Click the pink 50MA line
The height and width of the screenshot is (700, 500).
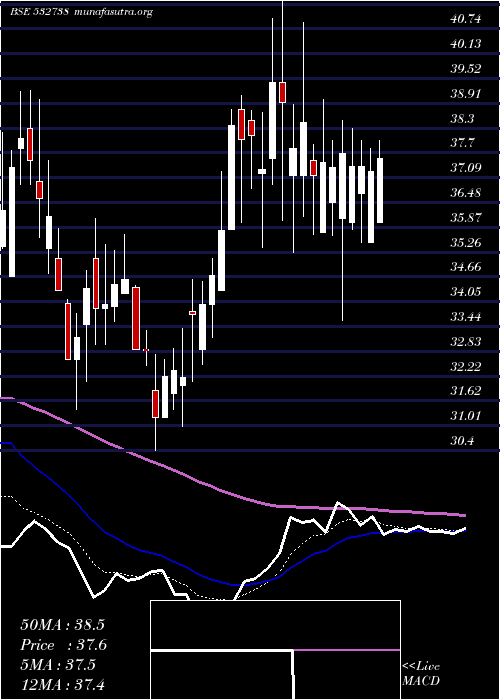coord(179,470)
